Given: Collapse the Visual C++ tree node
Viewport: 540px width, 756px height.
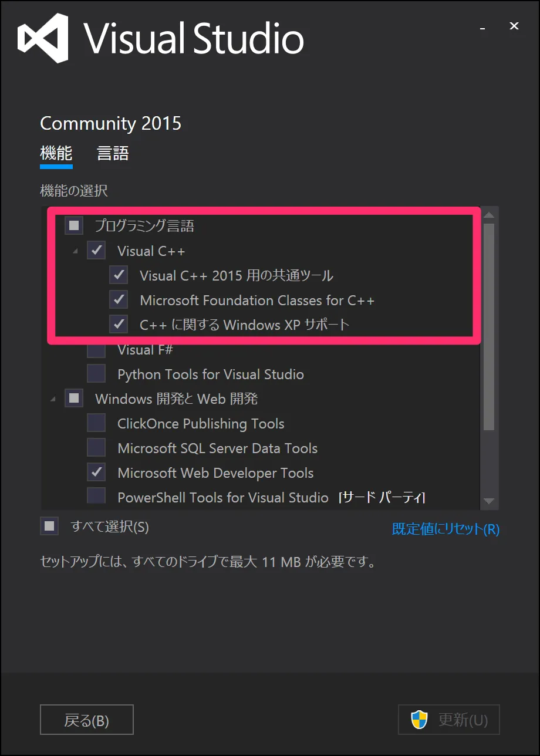Looking at the screenshot, I should [75, 251].
